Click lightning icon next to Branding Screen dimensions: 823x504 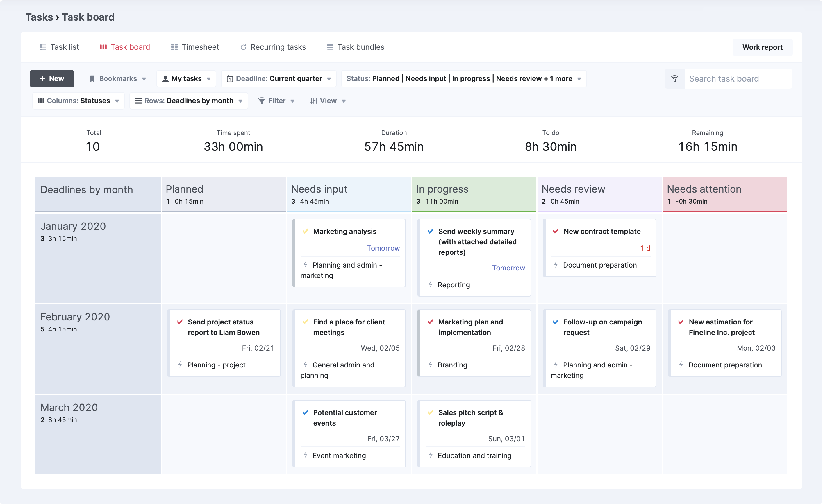431,365
